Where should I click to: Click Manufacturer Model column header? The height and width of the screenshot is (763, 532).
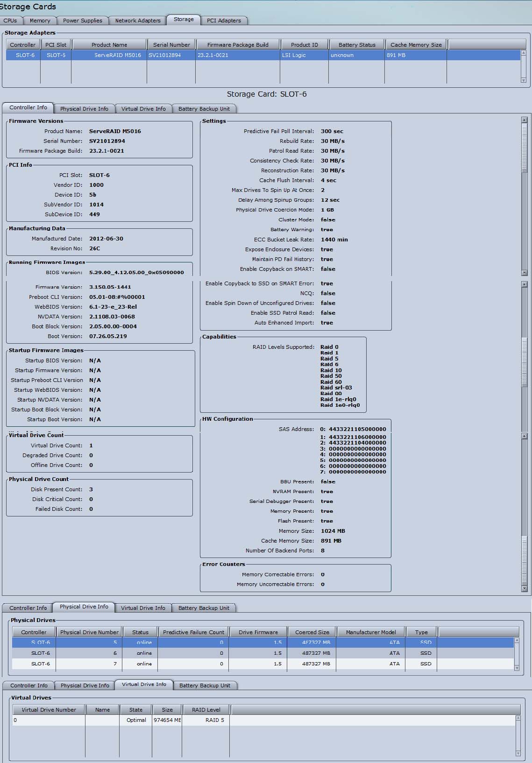pos(371,632)
